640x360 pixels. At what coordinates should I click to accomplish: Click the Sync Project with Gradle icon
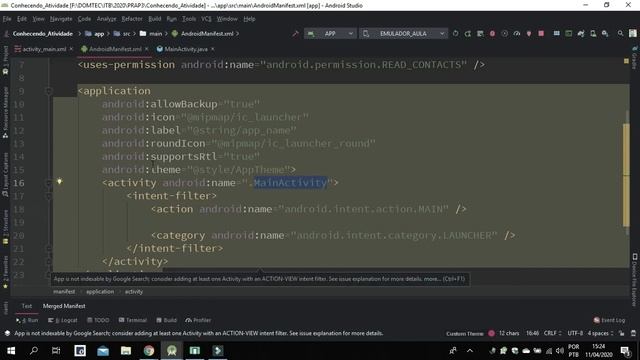[580, 33]
